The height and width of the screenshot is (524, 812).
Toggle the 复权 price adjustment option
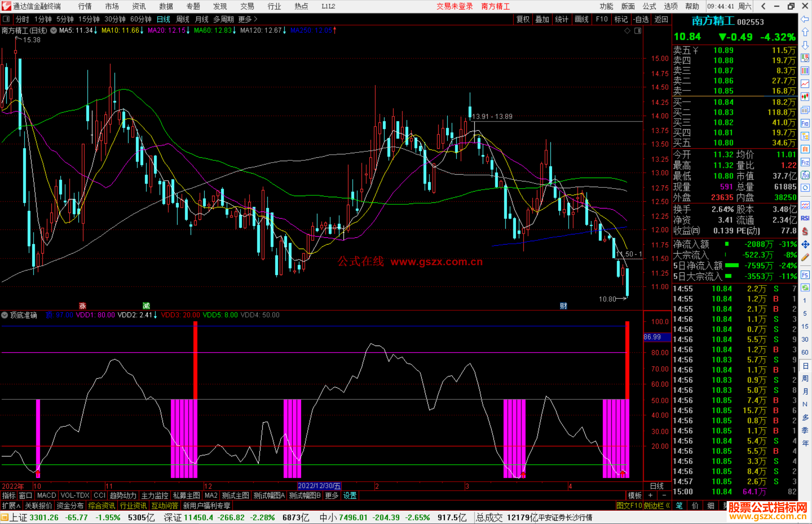[523, 19]
